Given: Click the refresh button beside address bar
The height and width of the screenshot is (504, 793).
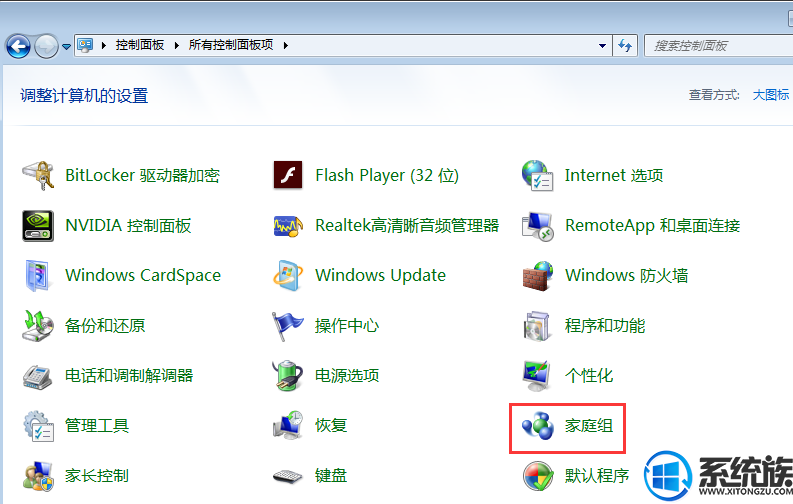Looking at the screenshot, I should (x=626, y=45).
